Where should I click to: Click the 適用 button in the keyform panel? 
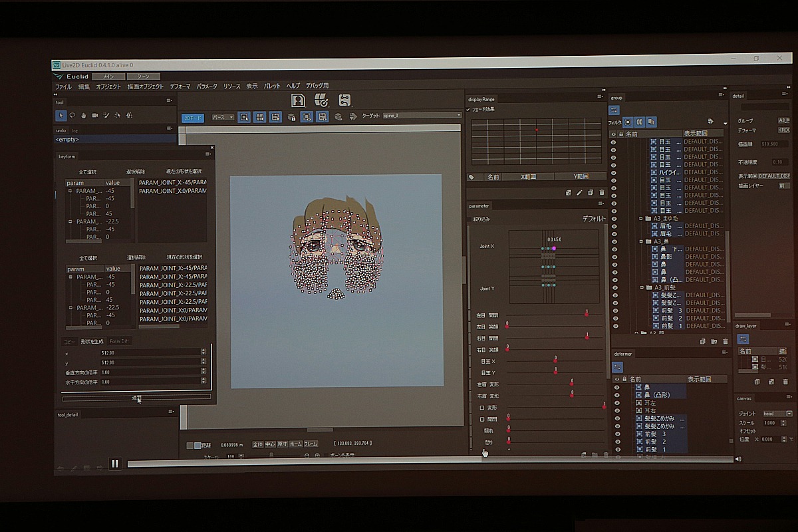(136, 398)
